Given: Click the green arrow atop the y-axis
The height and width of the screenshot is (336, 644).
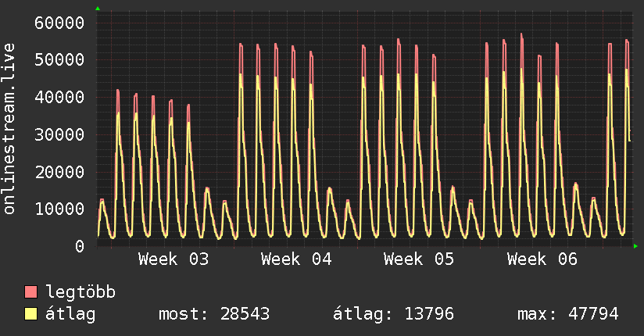Looking at the screenshot, I should (98, 9).
